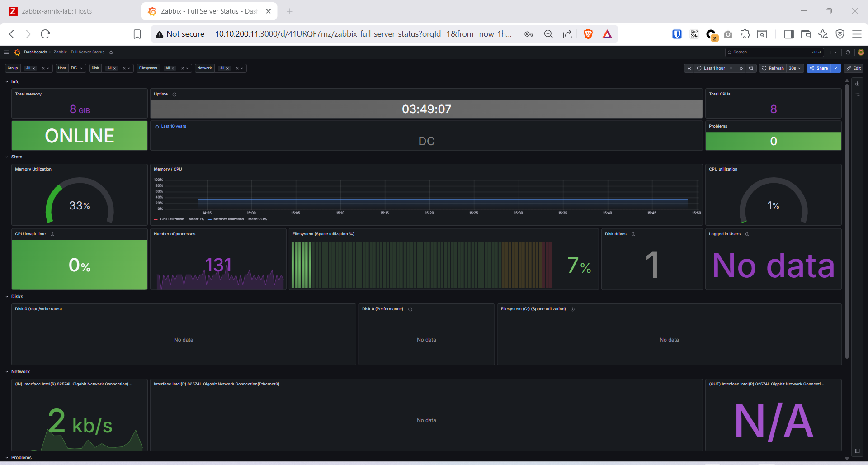Click the Uptime panel info icon
This screenshot has height=465, width=868.
(175, 95)
